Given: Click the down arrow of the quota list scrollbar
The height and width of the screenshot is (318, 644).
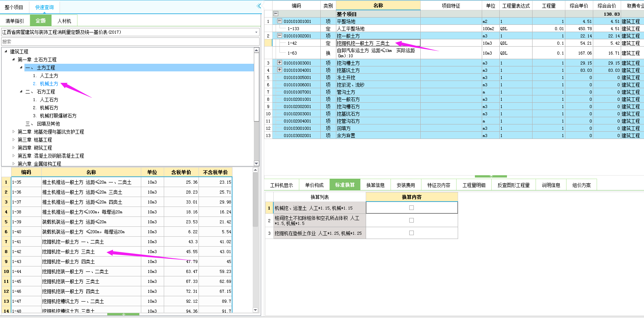Looking at the screenshot, I should pos(255,310).
